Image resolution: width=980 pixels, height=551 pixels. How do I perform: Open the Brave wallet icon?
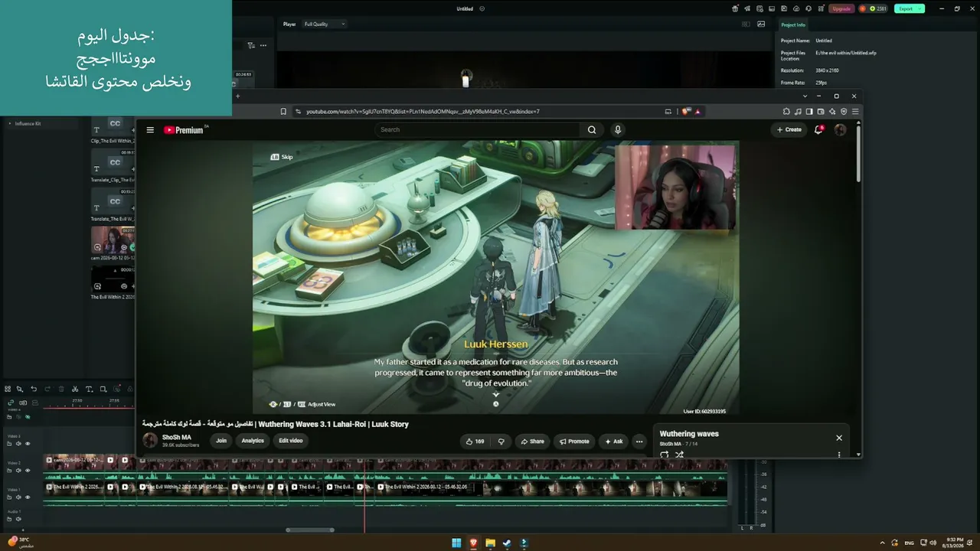(x=821, y=112)
